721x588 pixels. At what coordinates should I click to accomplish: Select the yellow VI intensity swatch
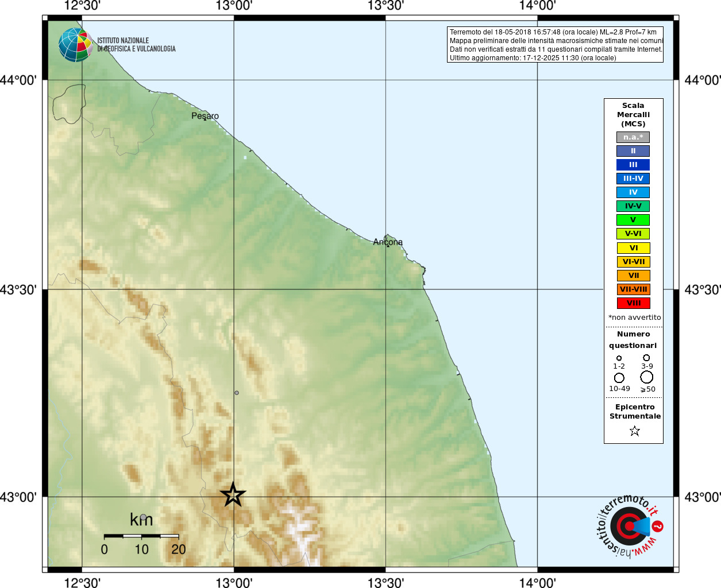pos(634,248)
